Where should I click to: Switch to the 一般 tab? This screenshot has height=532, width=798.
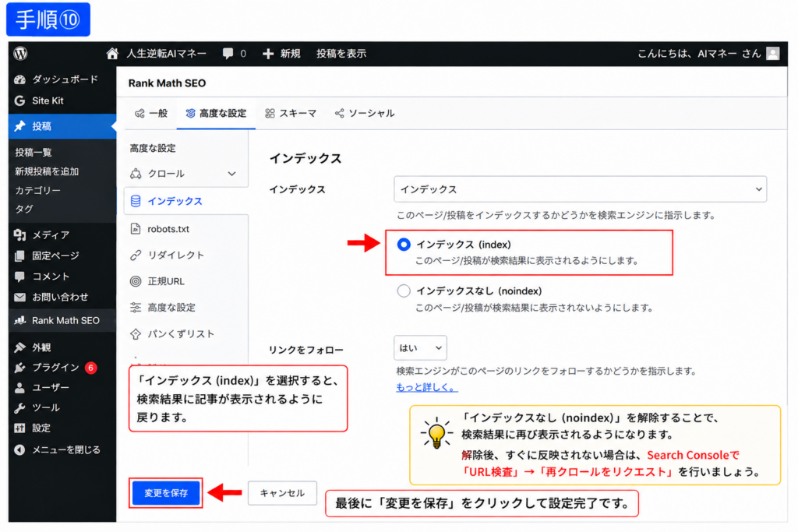[x=151, y=114]
